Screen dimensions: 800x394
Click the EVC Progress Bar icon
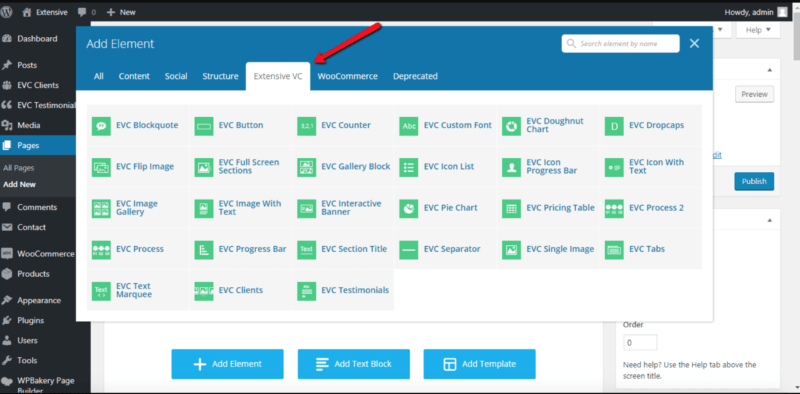[x=204, y=250]
